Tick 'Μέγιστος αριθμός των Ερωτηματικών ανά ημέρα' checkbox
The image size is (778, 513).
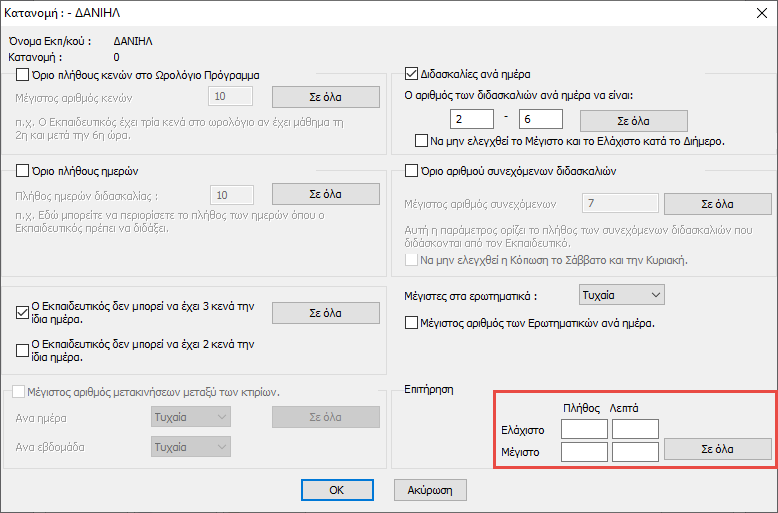(410, 323)
